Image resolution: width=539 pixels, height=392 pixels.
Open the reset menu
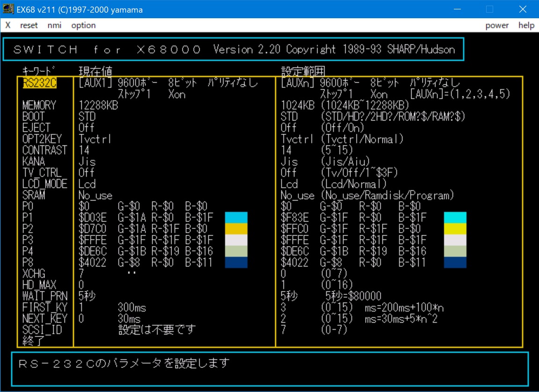(x=29, y=25)
